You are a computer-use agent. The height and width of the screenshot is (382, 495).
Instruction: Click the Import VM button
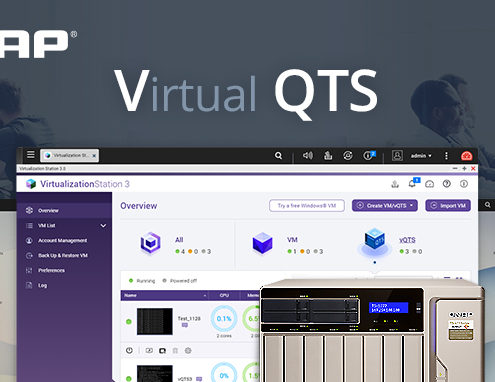click(448, 206)
